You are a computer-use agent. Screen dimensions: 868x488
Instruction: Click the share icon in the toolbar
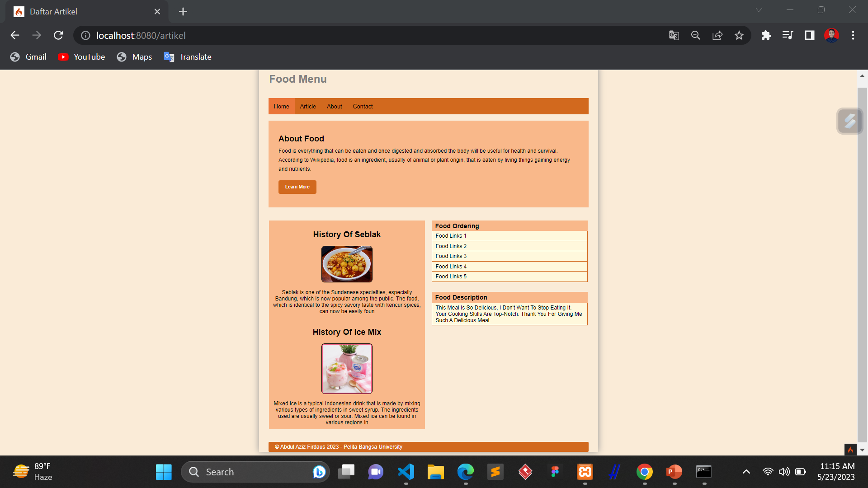tap(717, 35)
